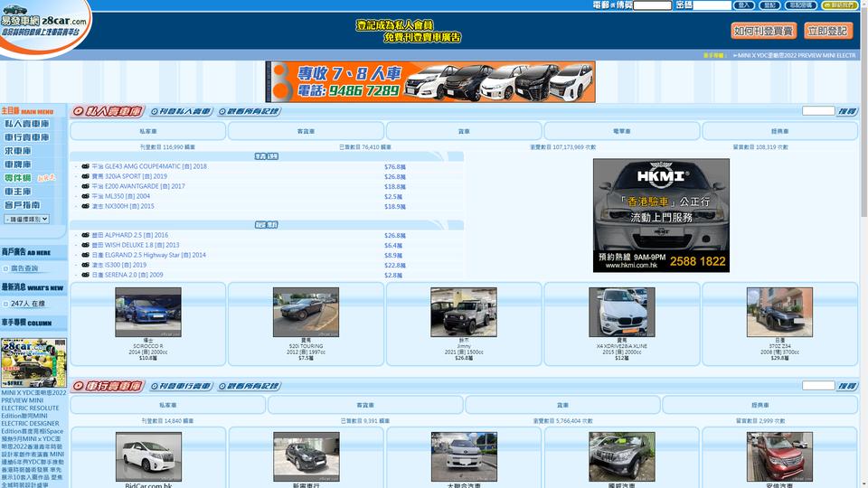The width and height of the screenshot is (868, 488).
Task: Select the 經典車 tab in private section
Action: [780, 131]
